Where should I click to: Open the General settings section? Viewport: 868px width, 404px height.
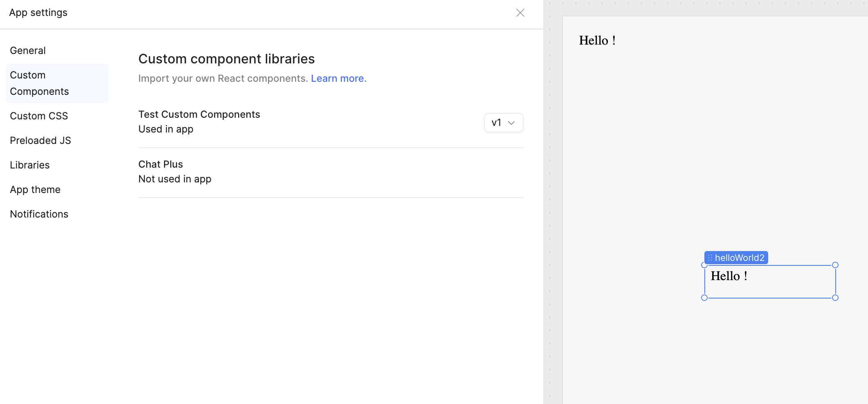coord(28,51)
